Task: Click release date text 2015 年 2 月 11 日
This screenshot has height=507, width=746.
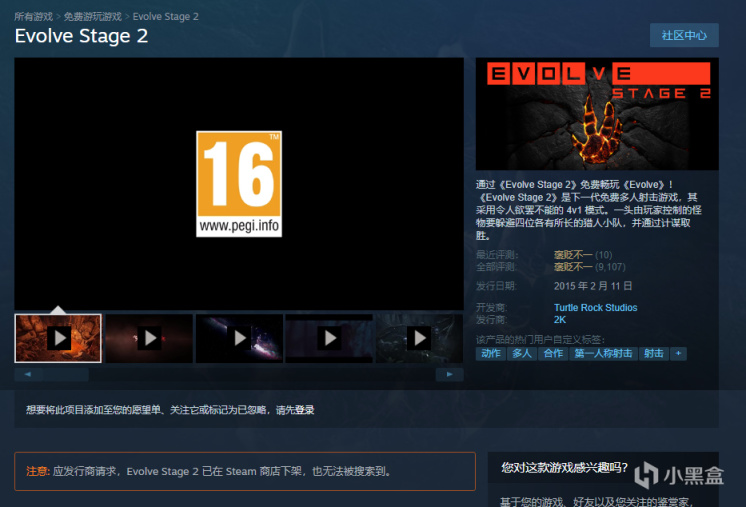Action: click(593, 286)
